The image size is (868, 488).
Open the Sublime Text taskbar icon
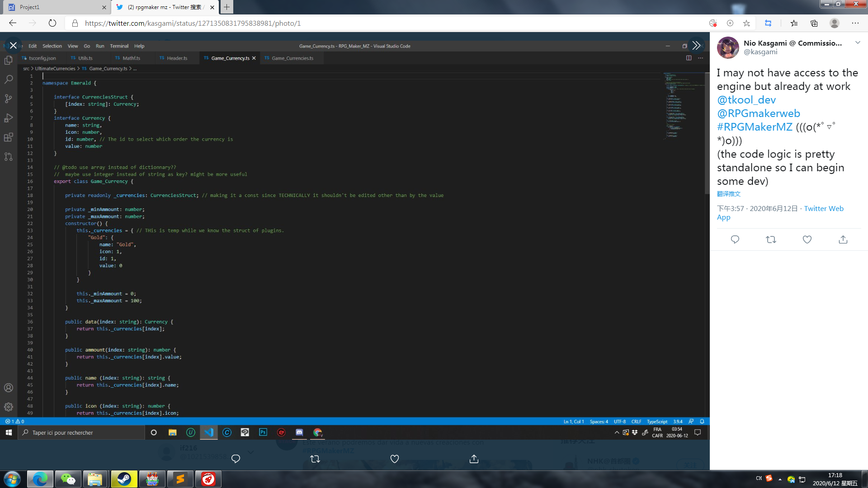(x=180, y=479)
